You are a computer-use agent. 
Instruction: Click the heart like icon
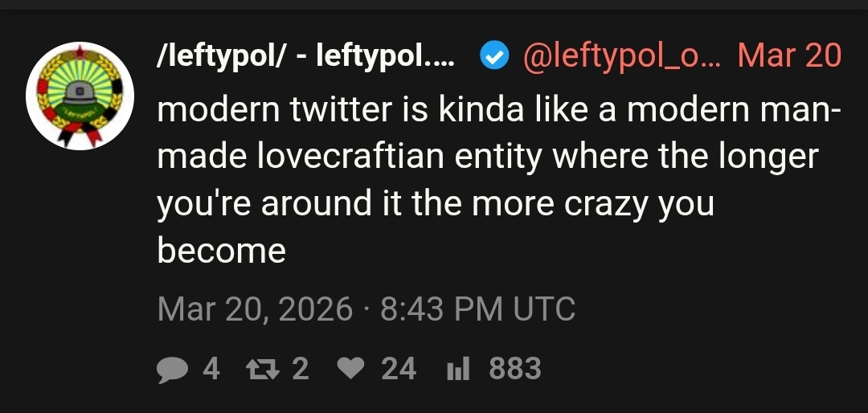pyautogui.click(x=349, y=369)
